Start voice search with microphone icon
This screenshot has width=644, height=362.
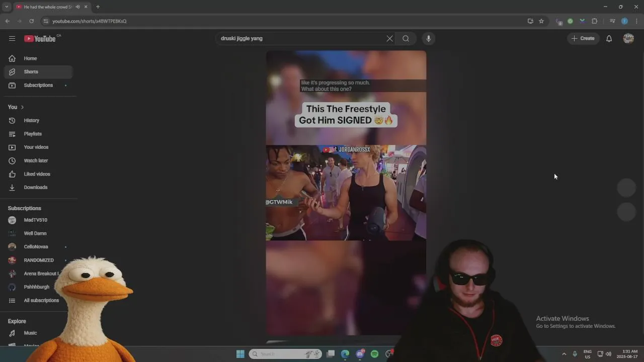[x=429, y=38]
